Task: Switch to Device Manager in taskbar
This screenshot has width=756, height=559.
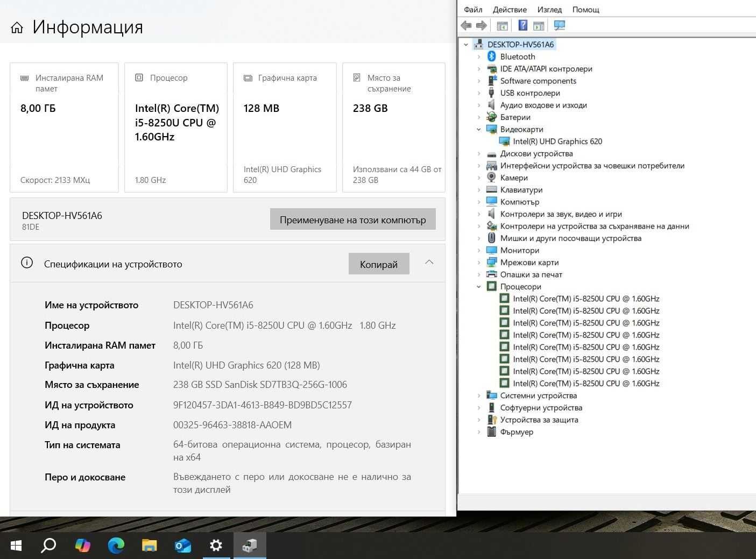Action: click(x=250, y=546)
